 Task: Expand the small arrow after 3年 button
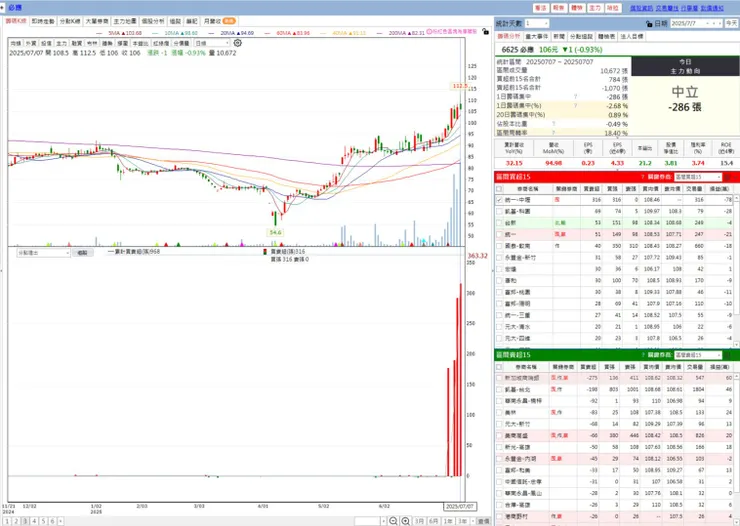click(472, 521)
